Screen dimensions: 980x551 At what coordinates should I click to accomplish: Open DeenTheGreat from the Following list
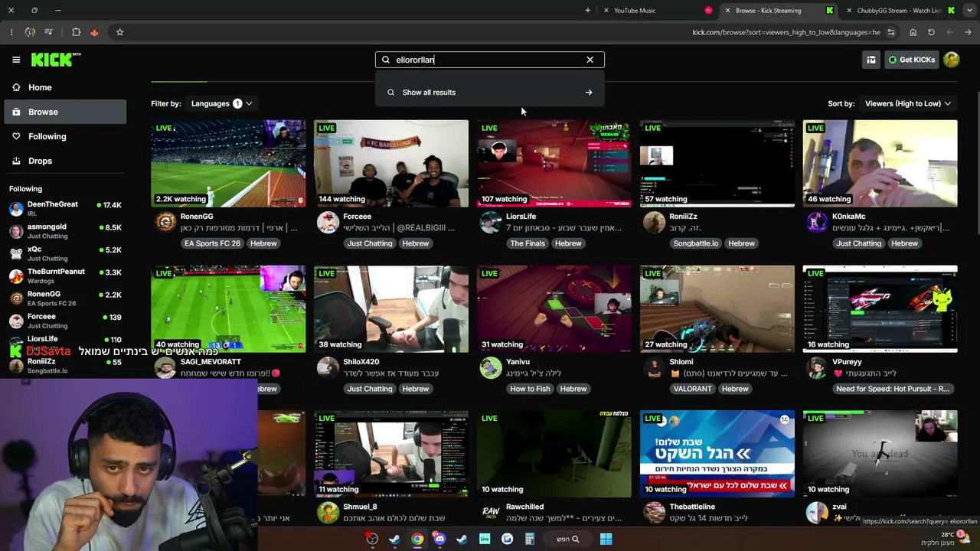point(65,208)
